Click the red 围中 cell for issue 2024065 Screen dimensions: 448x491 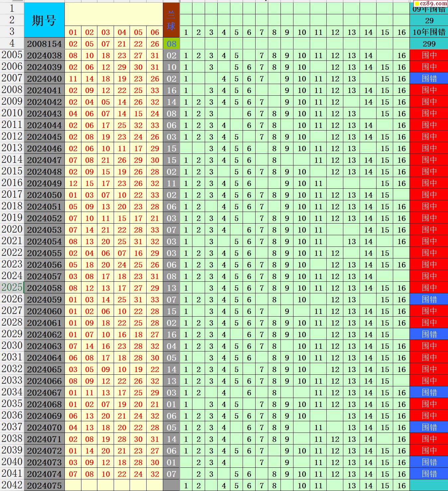(x=429, y=369)
